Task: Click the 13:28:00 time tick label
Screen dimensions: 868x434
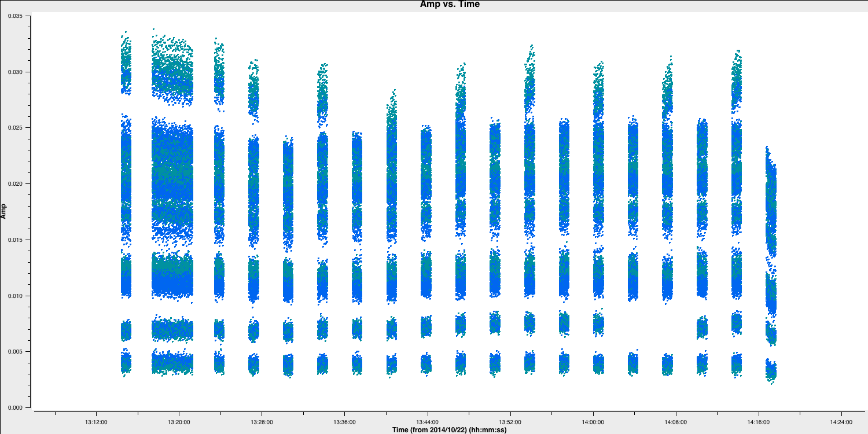Action: tap(262, 422)
